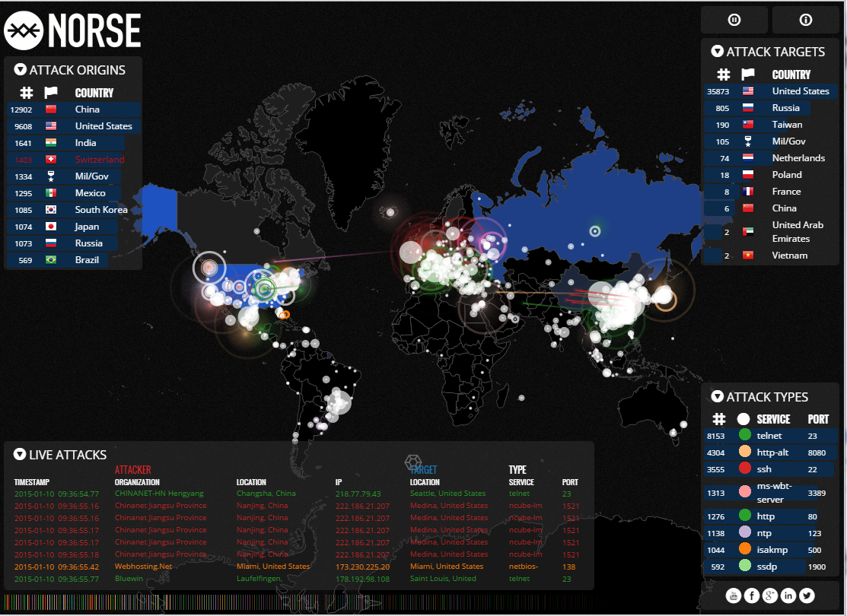Select Russia in Attack Origins list

coord(74,243)
